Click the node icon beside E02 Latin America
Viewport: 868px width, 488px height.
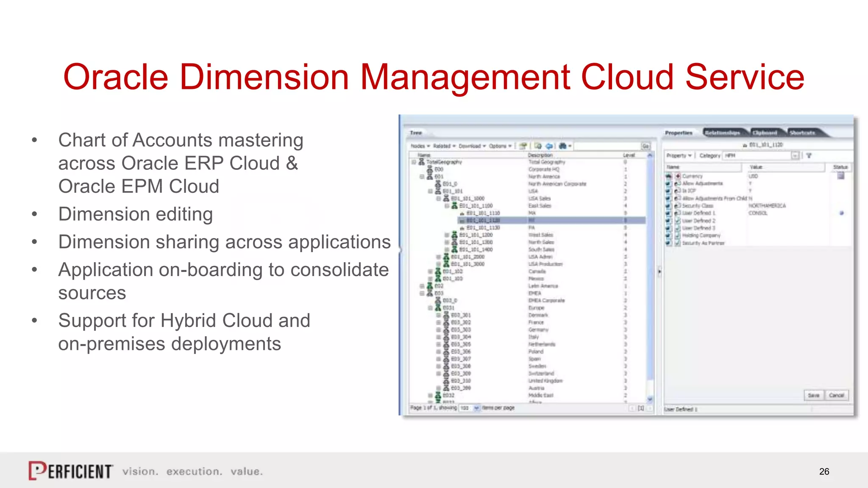[x=430, y=286]
